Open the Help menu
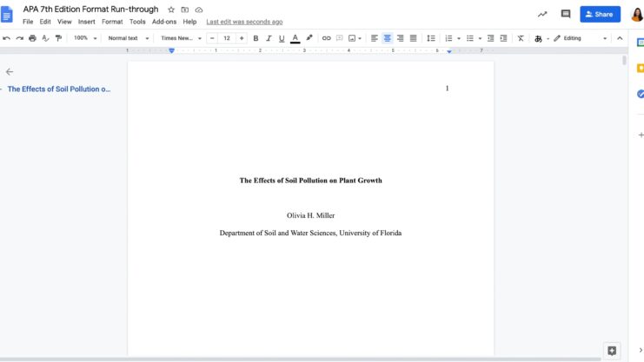This screenshot has height=362, width=644. click(189, 22)
